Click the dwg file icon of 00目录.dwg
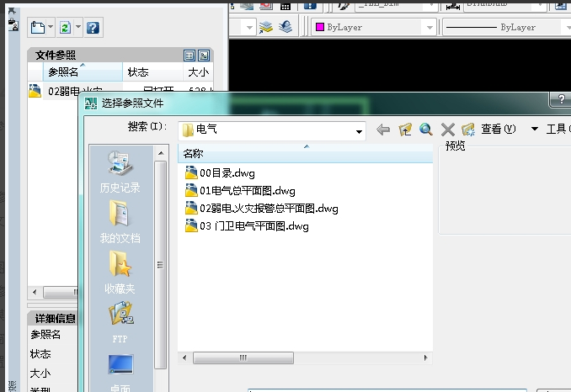 [x=191, y=172]
